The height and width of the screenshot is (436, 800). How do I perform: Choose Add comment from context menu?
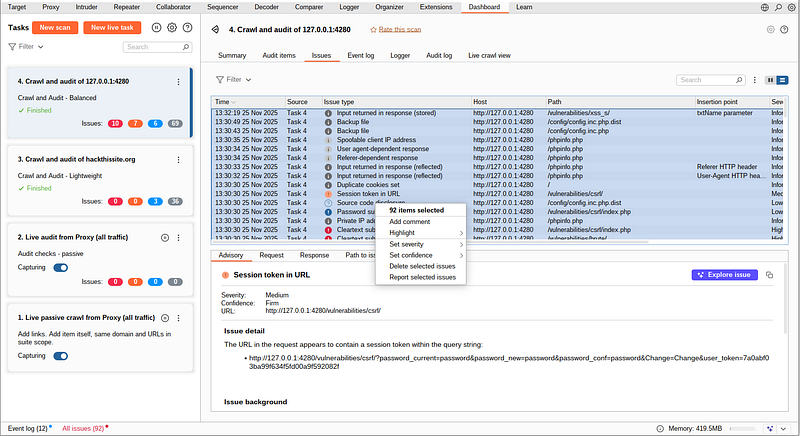coord(420,222)
